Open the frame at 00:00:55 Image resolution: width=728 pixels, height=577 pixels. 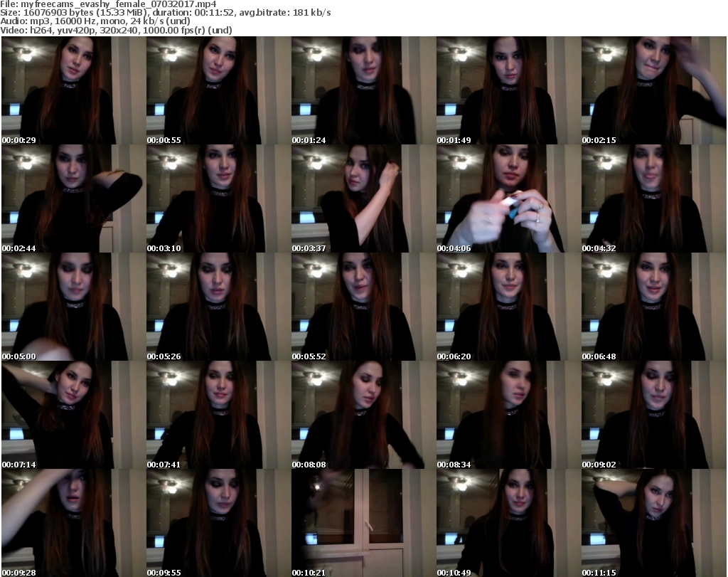click(x=219, y=90)
